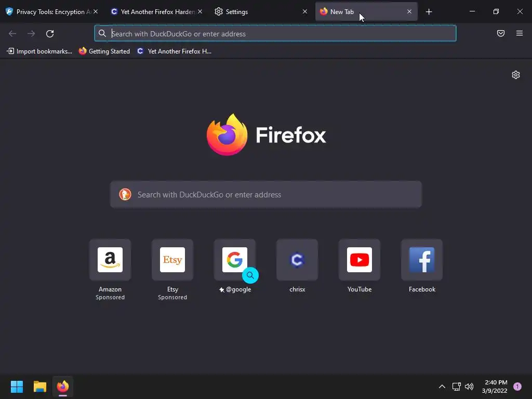Reload the current page

tap(50, 34)
